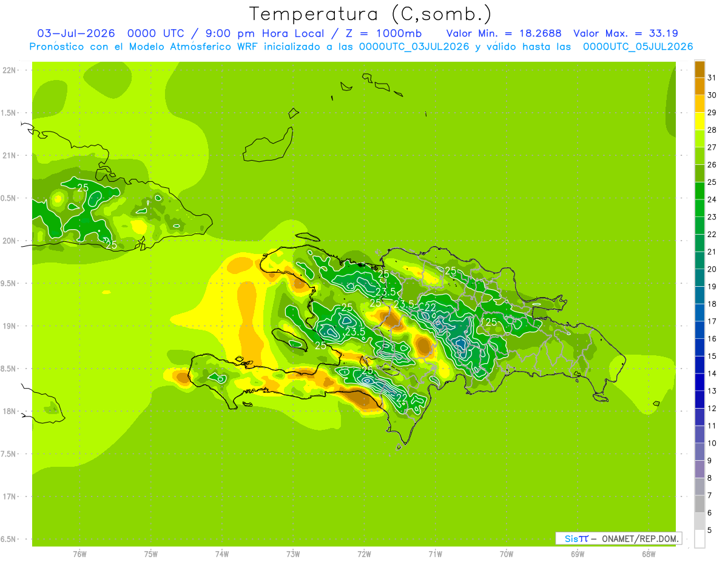The height and width of the screenshot is (562, 728).
Task: Click the purple swatch between 8 and 9
Action: [699, 469]
